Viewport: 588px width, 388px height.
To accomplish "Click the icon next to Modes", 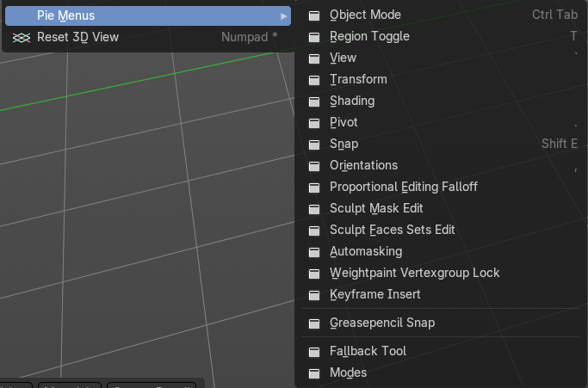I will point(314,373).
